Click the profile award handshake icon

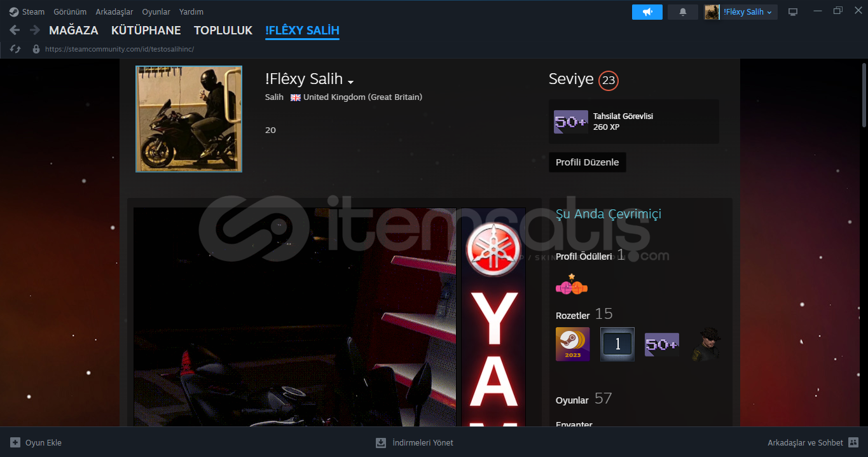pyautogui.click(x=572, y=285)
